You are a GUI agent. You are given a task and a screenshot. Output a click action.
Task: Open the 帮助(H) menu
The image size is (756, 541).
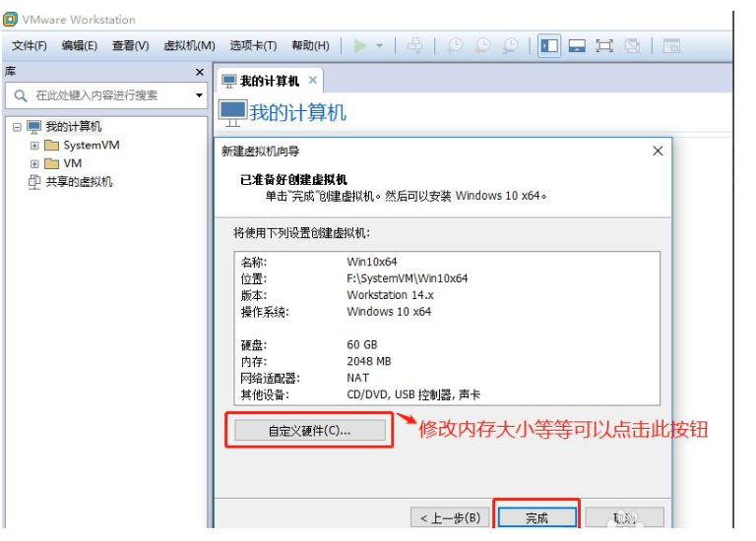click(x=311, y=46)
